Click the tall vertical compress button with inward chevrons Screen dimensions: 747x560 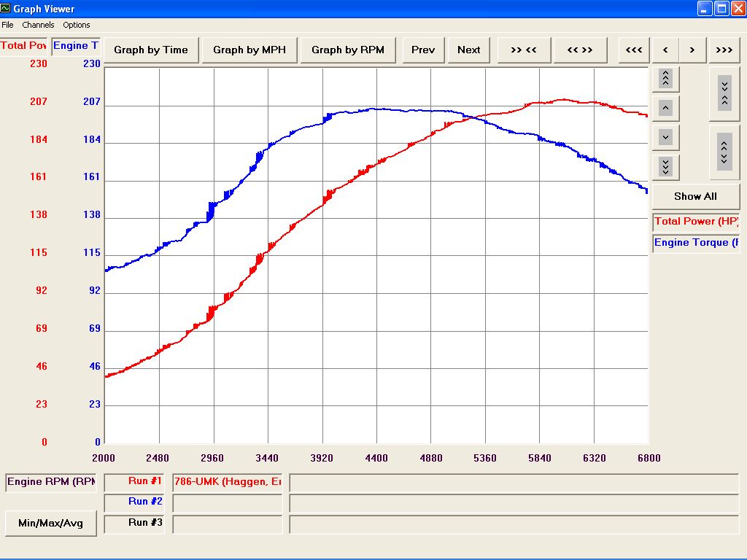click(724, 93)
